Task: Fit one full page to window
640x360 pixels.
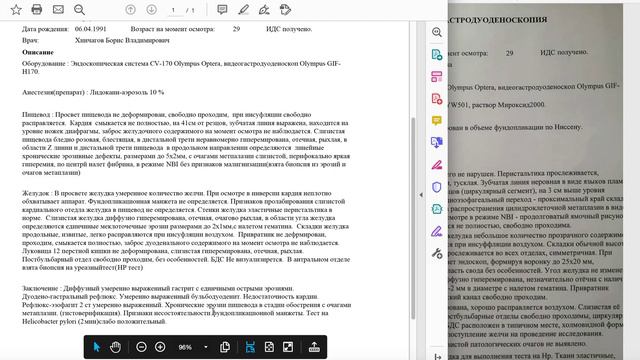Action: coord(269,347)
